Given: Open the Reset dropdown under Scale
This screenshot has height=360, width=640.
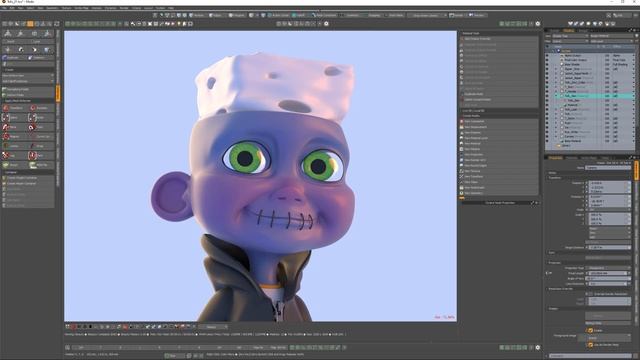Looking at the screenshot, I should point(610,229).
